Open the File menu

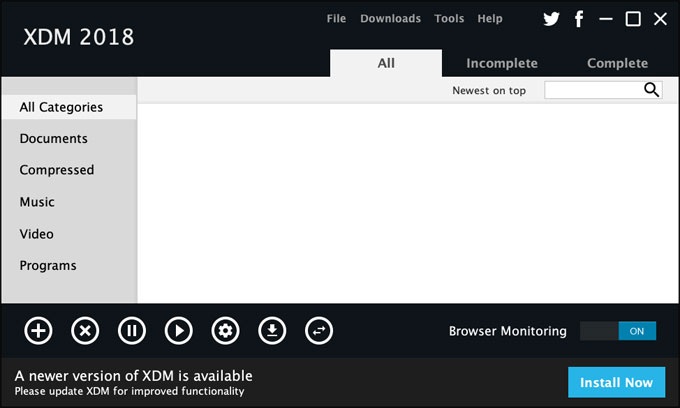click(x=336, y=19)
